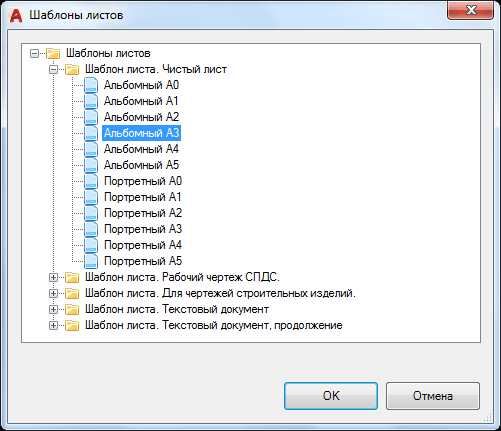Click the Отмена button
The width and height of the screenshot is (501, 431).
pos(433,396)
